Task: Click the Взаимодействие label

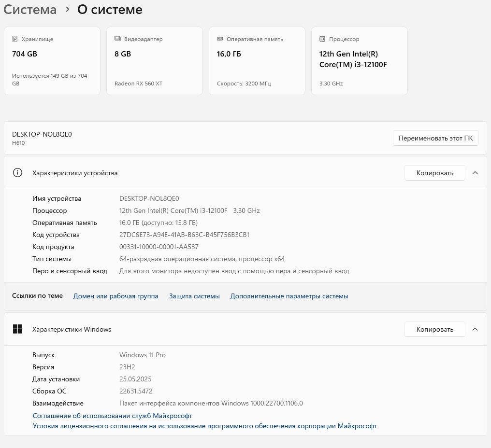Action: [58, 403]
